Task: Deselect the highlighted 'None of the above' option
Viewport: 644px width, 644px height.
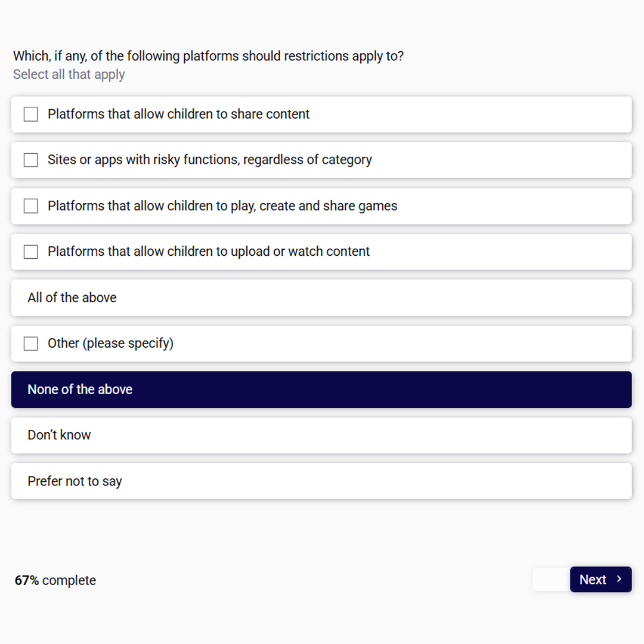Action: click(321, 389)
